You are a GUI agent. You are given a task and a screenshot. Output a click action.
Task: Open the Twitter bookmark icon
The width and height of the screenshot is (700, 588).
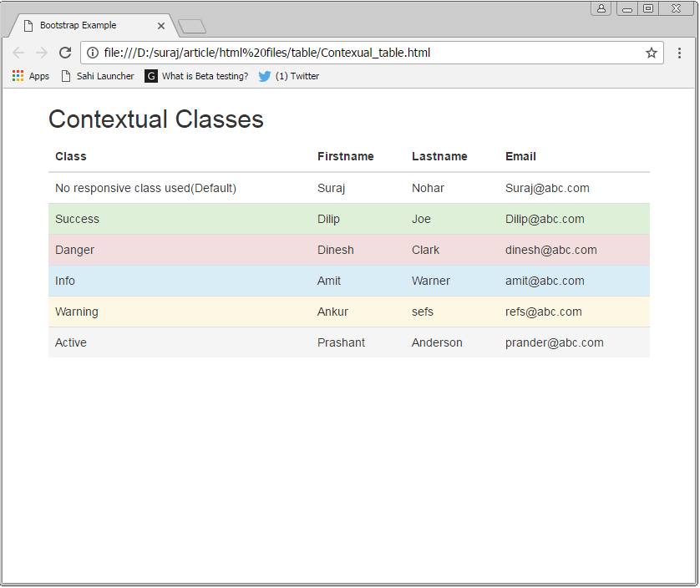click(x=264, y=76)
